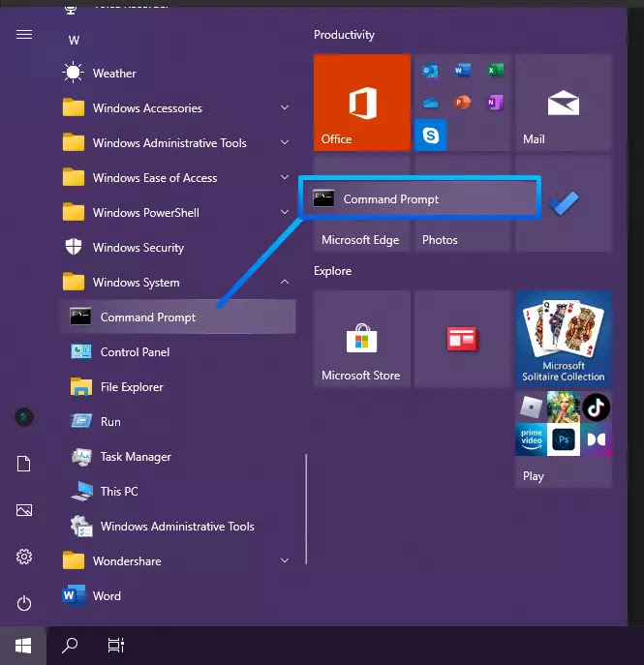Launch Roblox from the Play folder
The height and width of the screenshot is (665, 644).
(531, 408)
